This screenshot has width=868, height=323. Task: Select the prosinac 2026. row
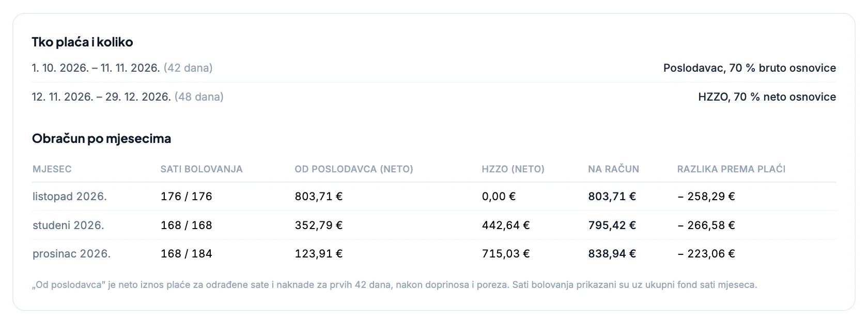[434, 254]
